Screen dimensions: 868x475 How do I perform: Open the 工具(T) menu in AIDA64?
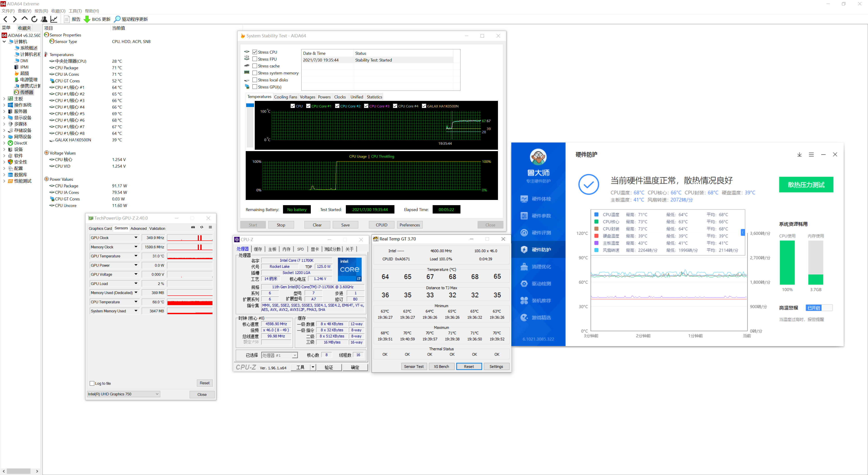pyautogui.click(x=75, y=11)
